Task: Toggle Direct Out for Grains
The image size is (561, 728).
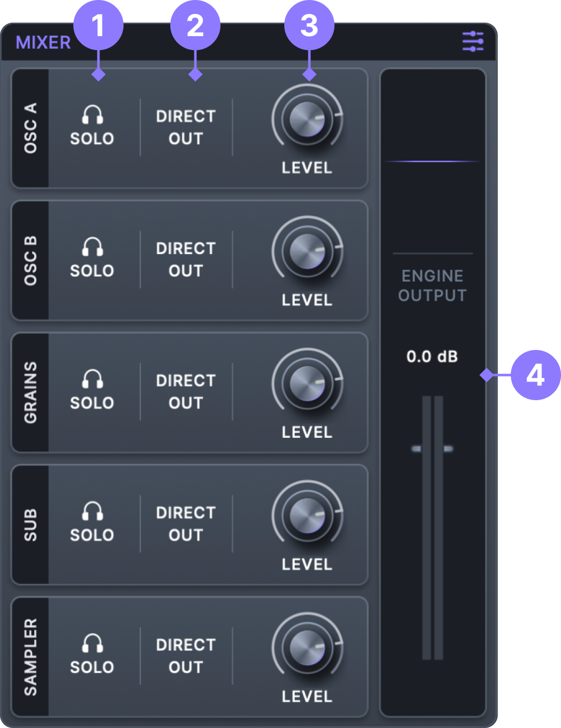Action: click(x=186, y=392)
